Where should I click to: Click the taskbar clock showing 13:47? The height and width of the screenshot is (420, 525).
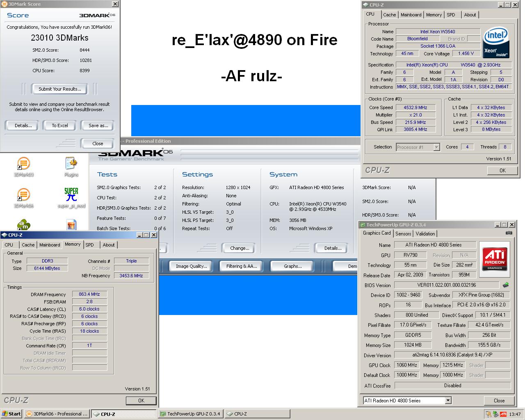click(x=515, y=414)
